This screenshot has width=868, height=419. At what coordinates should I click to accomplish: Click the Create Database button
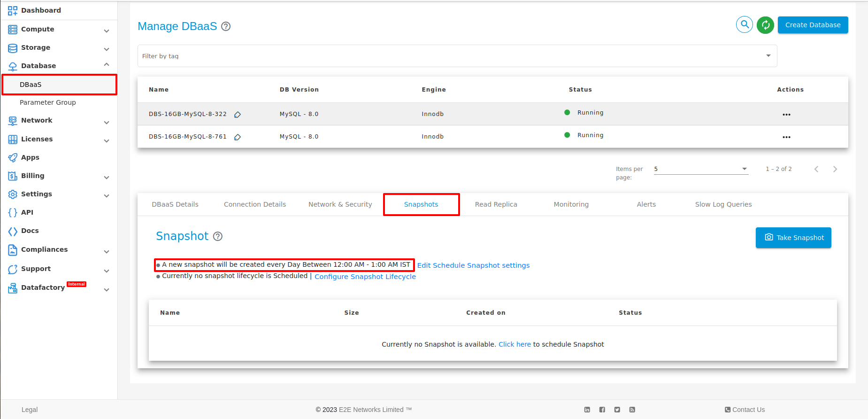[x=813, y=25]
